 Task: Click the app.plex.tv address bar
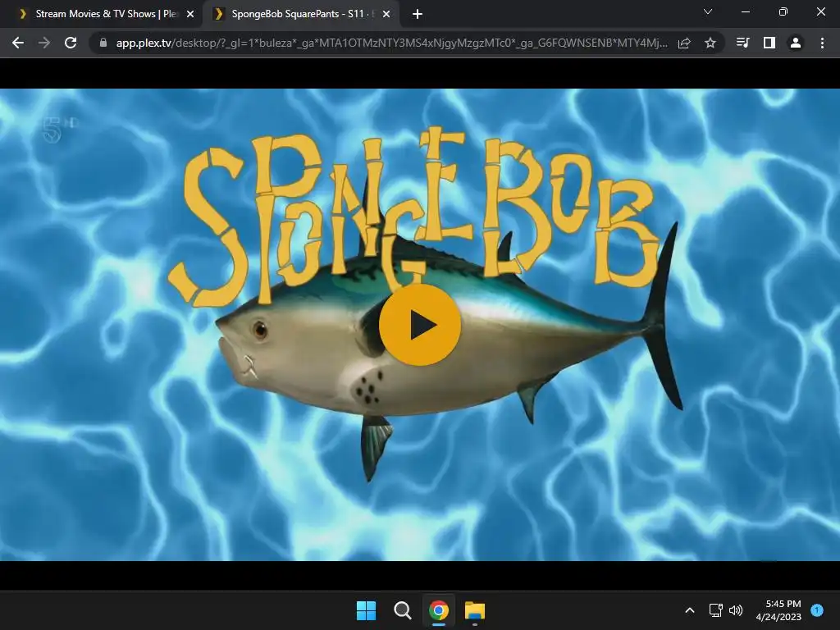[x=391, y=43]
